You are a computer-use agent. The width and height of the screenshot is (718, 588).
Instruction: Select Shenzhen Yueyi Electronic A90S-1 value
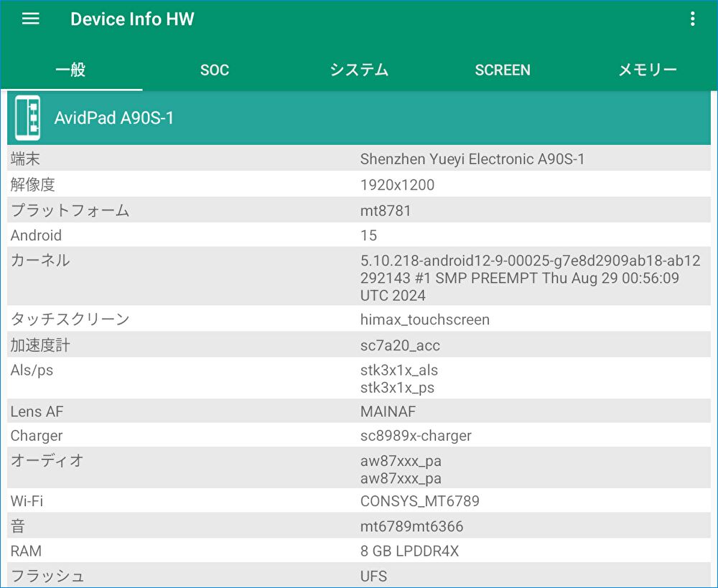(472, 159)
